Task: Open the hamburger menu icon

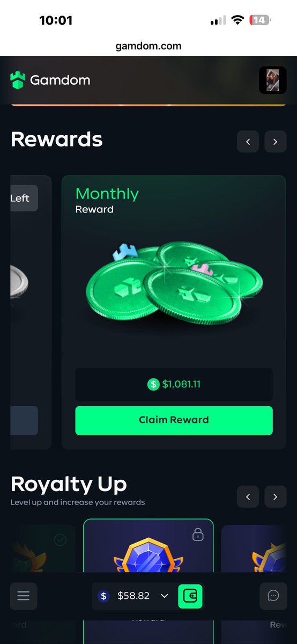Action: (x=24, y=596)
